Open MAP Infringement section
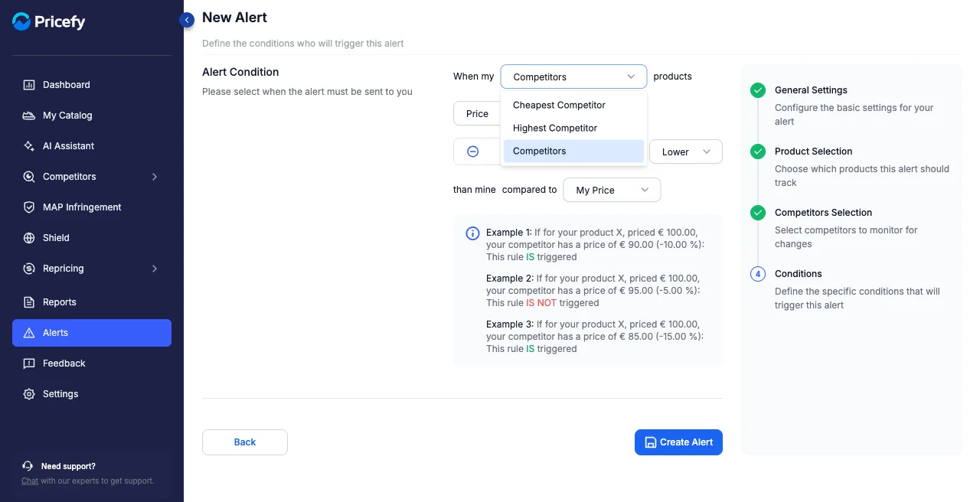Image resolution: width=980 pixels, height=502 pixels. click(92, 207)
